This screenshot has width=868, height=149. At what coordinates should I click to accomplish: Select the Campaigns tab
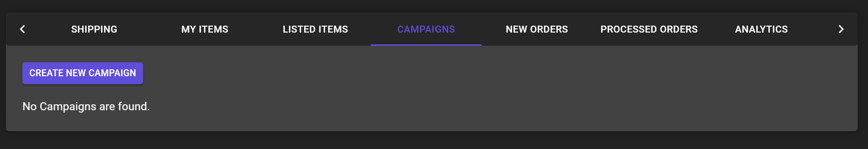pyautogui.click(x=426, y=29)
